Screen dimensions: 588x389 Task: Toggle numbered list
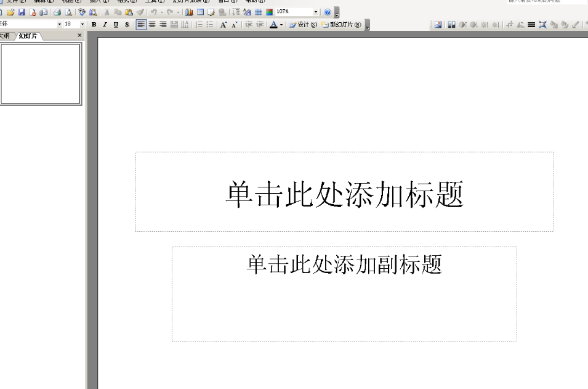(199, 25)
